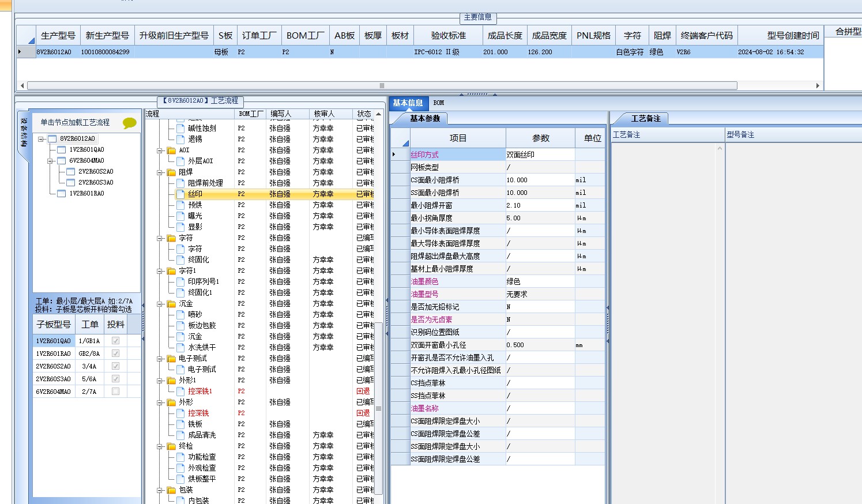Click the AOI folder icon
The image size is (862, 504).
(171, 150)
